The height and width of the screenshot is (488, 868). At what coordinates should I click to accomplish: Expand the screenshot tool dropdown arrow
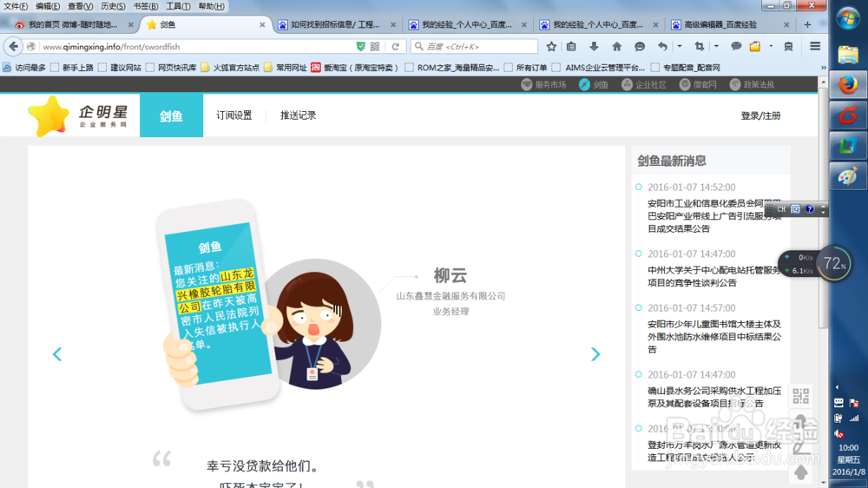(x=716, y=47)
